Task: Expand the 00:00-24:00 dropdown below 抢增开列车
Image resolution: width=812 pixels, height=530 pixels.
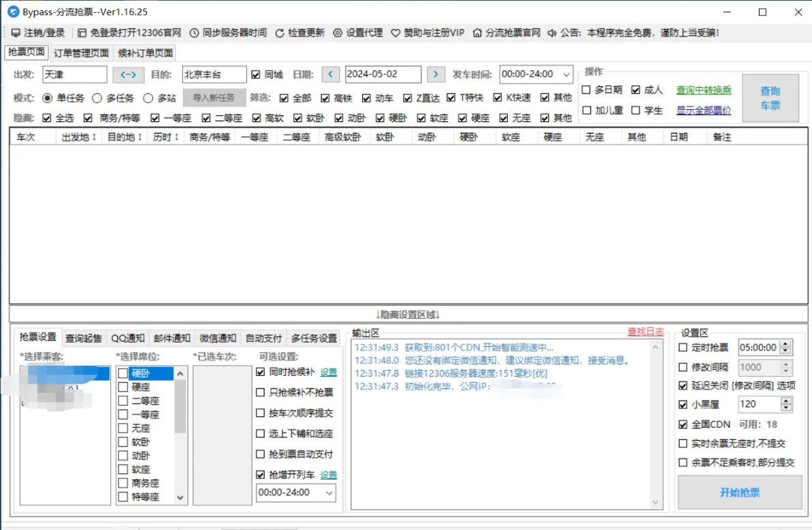Action: (329, 493)
